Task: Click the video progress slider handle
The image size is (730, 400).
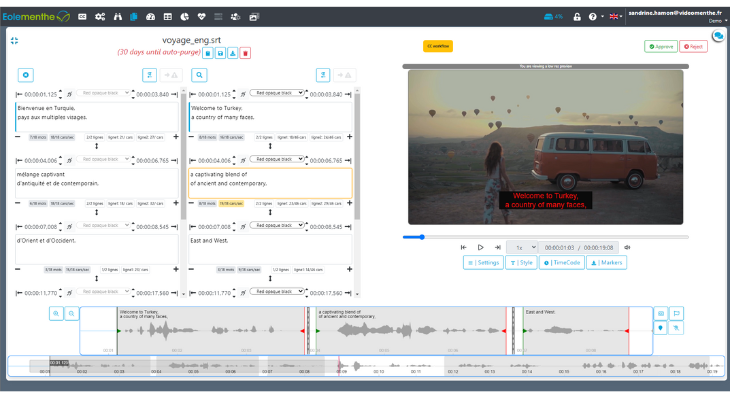Action: tap(422, 237)
